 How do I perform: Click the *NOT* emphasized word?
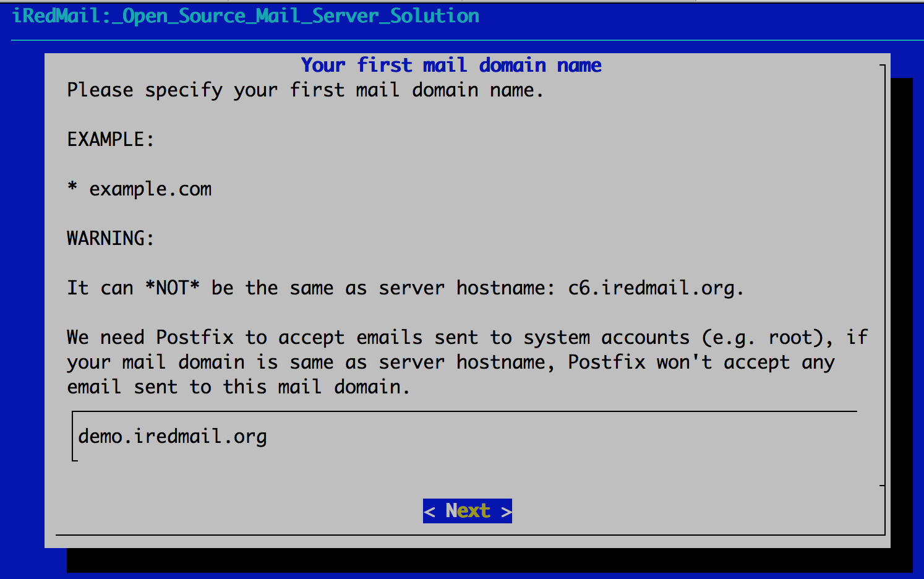(x=172, y=288)
